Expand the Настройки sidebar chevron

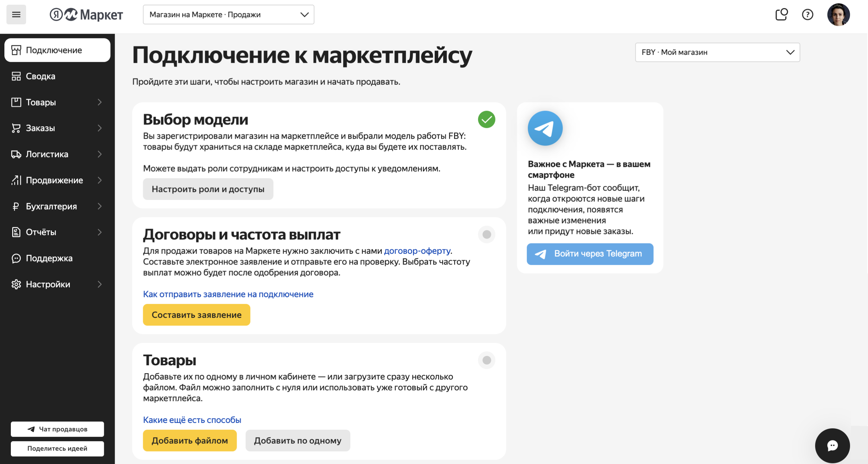click(x=100, y=284)
